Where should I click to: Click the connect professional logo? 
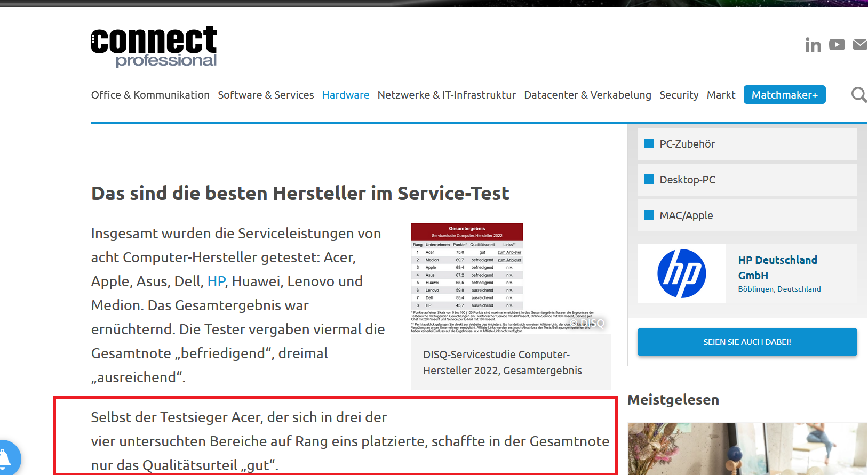coord(154,46)
